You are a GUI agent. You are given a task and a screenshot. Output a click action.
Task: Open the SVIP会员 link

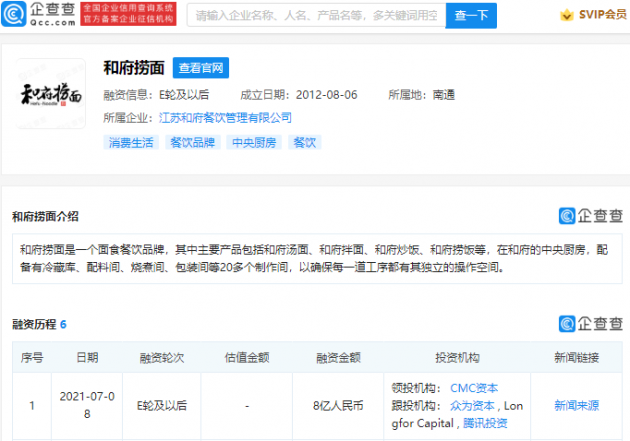602,15
